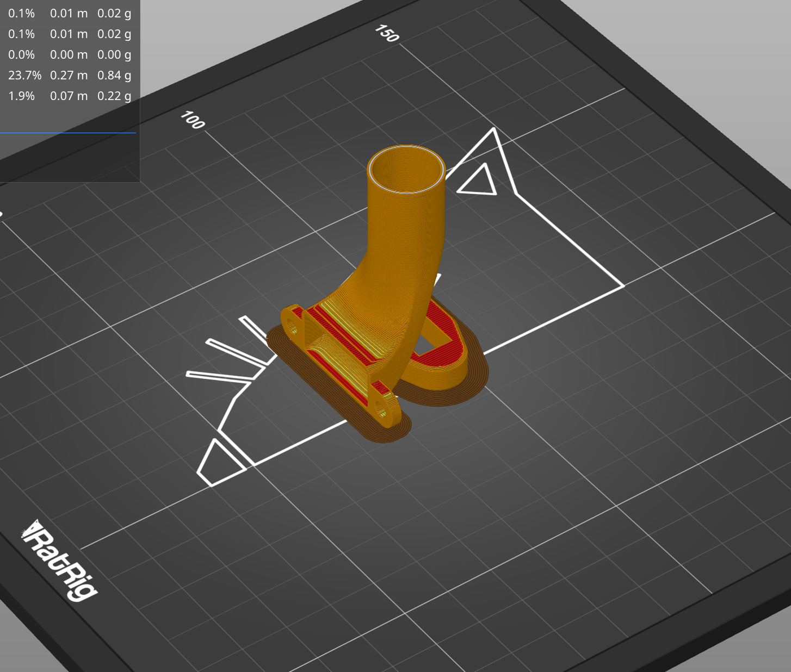Toggle visibility of the 1.9% legend row
The width and height of the screenshot is (791, 672).
pos(22,96)
